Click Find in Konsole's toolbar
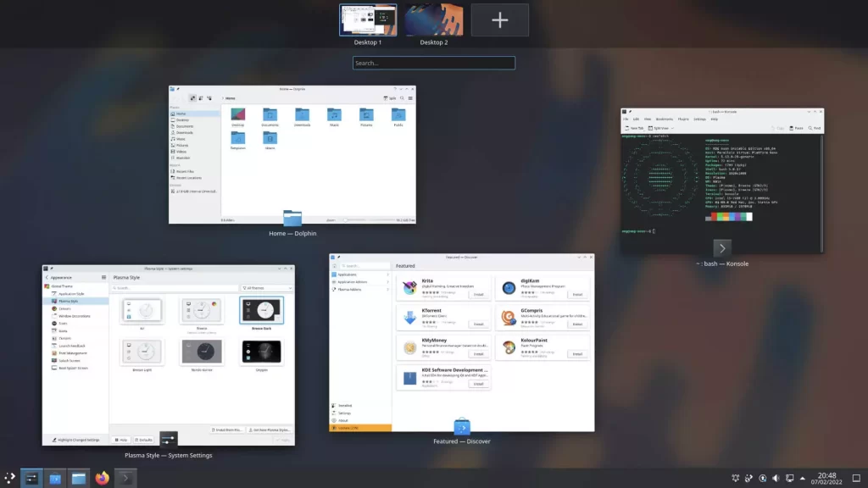Screen dimensions: 868x488 click(x=815, y=129)
